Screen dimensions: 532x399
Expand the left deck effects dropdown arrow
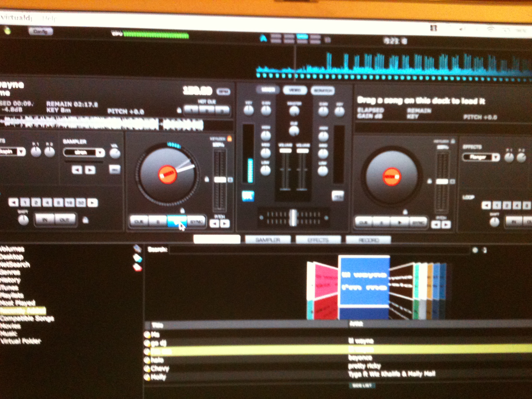21,152
